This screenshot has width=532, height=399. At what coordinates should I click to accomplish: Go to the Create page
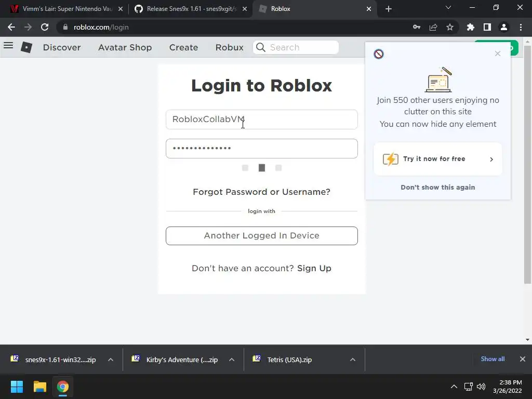[183, 47]
